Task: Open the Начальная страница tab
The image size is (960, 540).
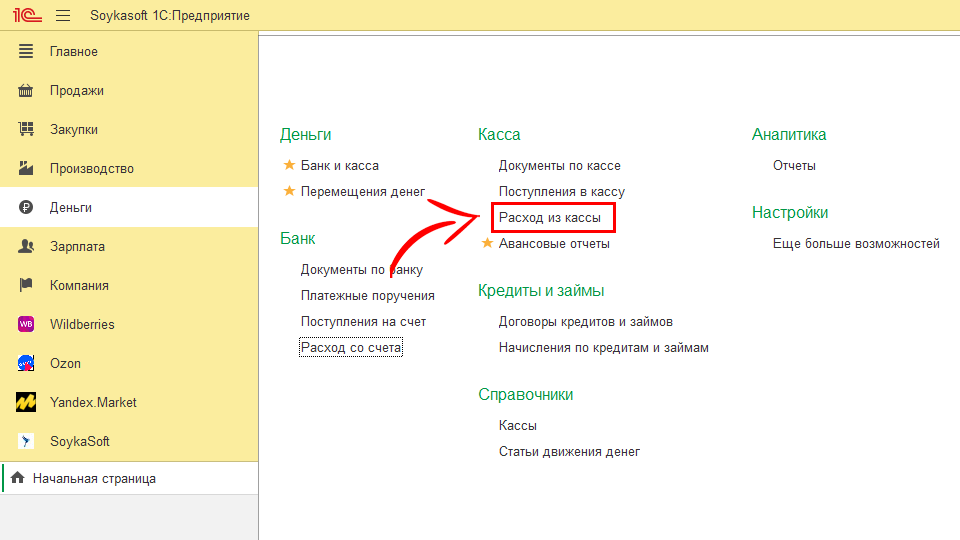Action: click(94, 478)
